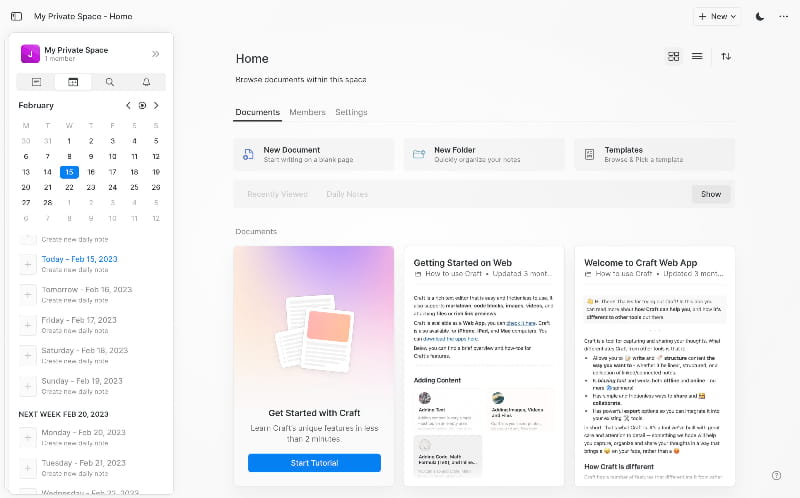Select the Settings tab
Screen dimensions: 800x498
coord(351,112)
